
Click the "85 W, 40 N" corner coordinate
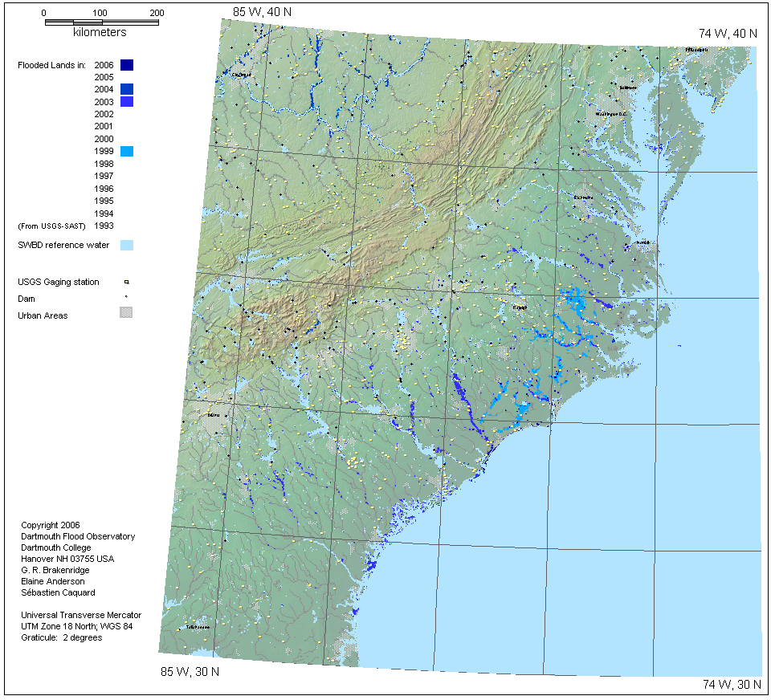coord(261,12)
